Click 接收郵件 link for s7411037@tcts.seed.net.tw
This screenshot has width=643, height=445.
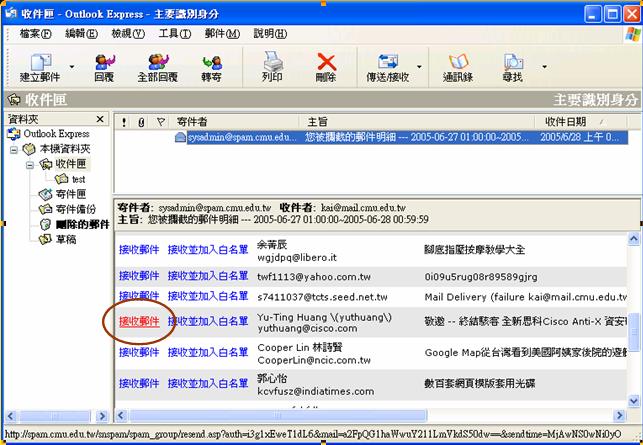click(x=139, y=296)
